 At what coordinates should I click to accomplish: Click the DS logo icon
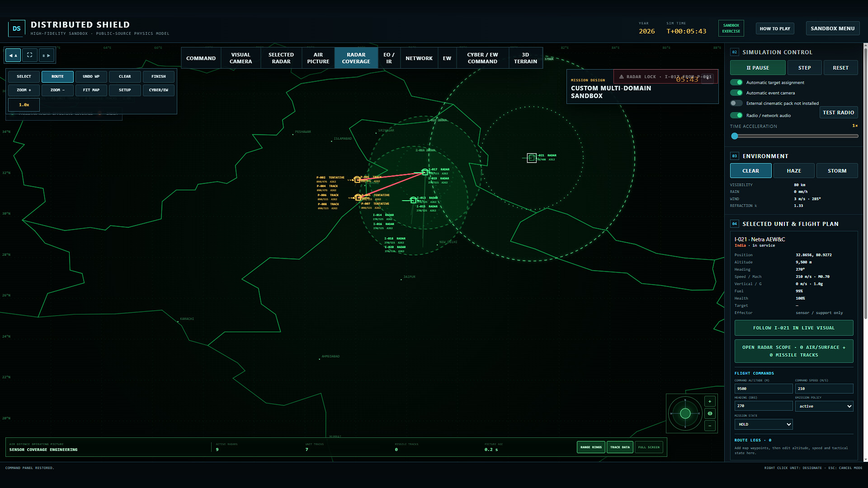pos(17,28)
